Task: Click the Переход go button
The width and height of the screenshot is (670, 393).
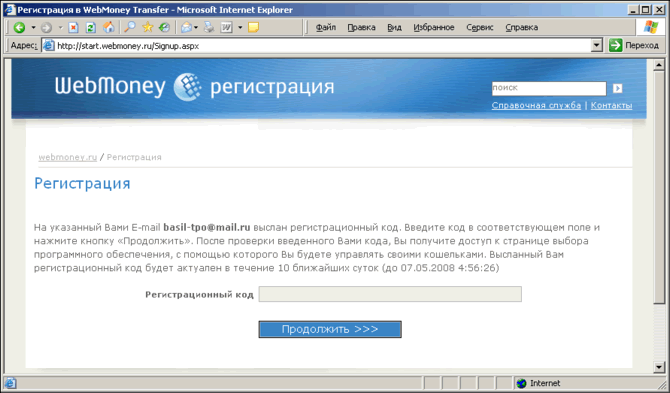Action: click(634, 45)
